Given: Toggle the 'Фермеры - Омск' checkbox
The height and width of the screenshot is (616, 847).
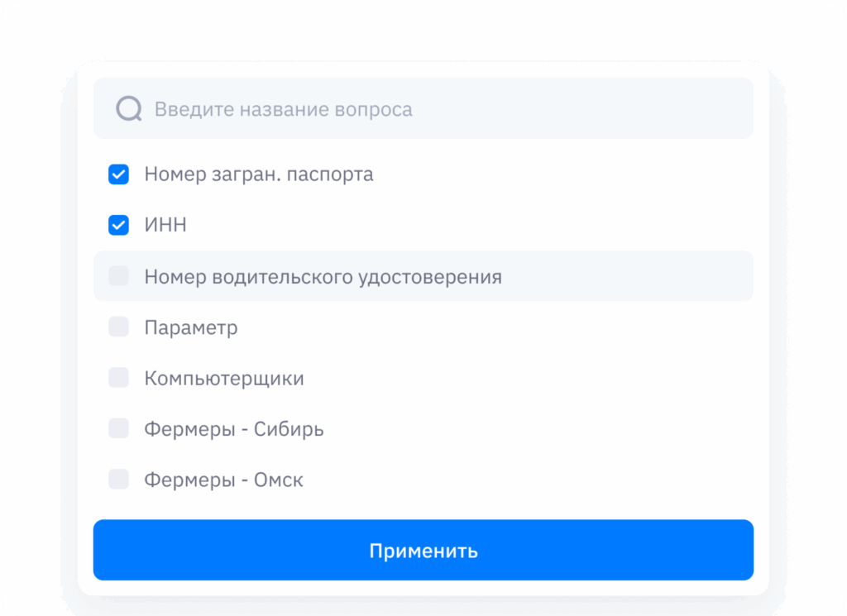Looking at the screenshot, I should pyautogui.click(x=119, y=480).
